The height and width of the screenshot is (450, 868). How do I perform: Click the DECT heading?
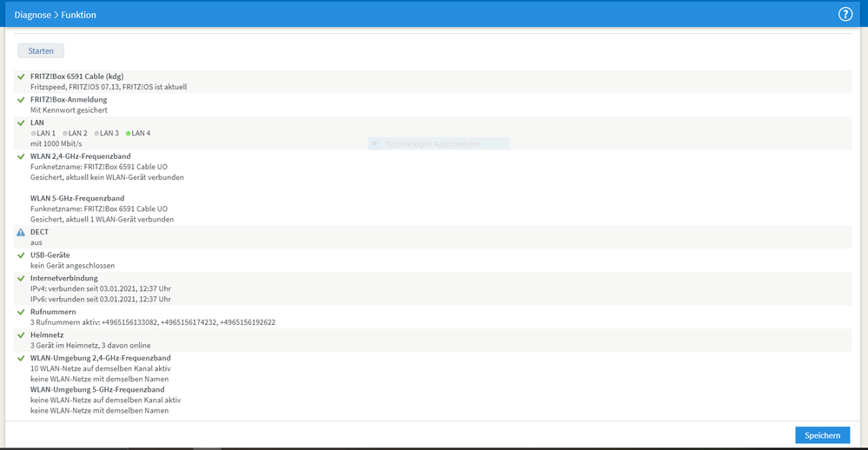pos(39,232)
